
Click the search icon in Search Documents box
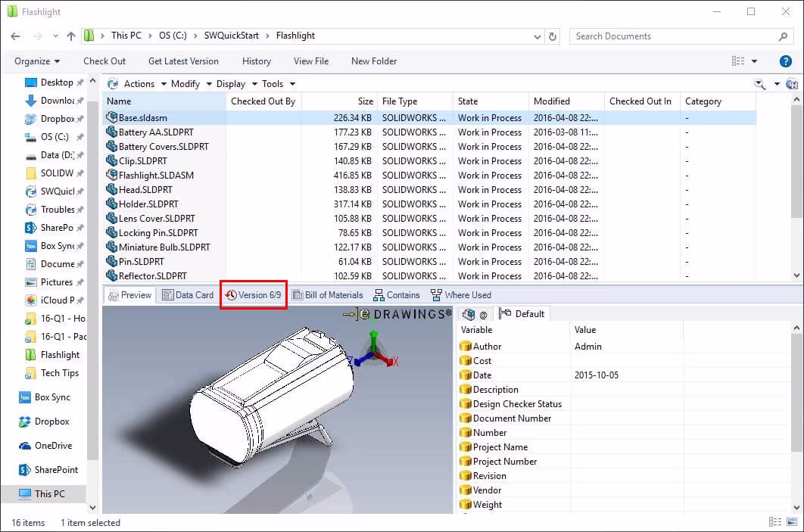(x=783, y=36)
